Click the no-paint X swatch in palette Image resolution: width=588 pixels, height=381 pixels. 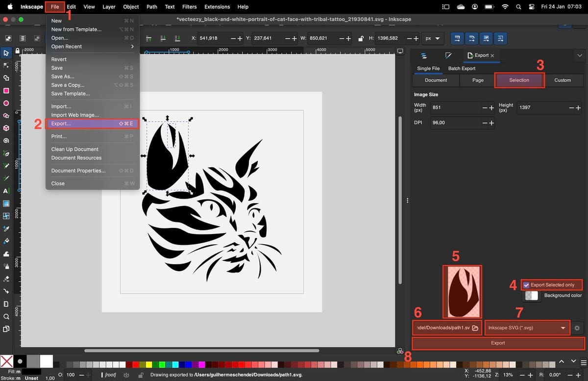pyautogui.click(x=7, y=362)
